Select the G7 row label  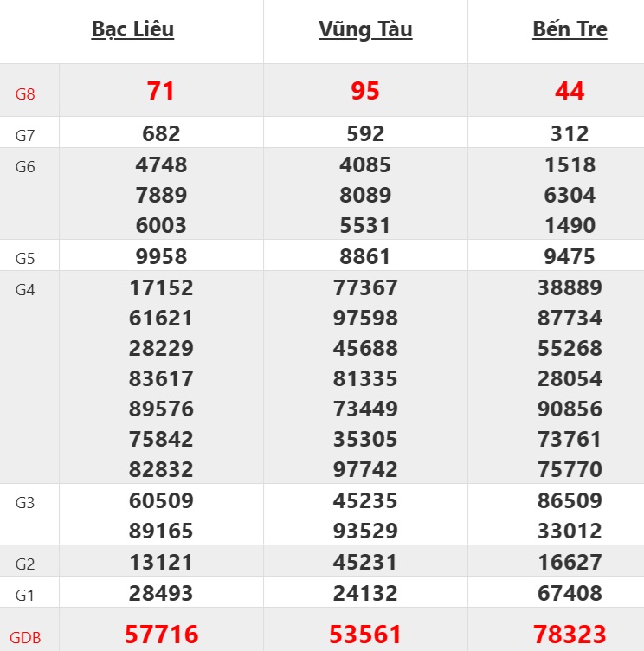pos(25,135)
